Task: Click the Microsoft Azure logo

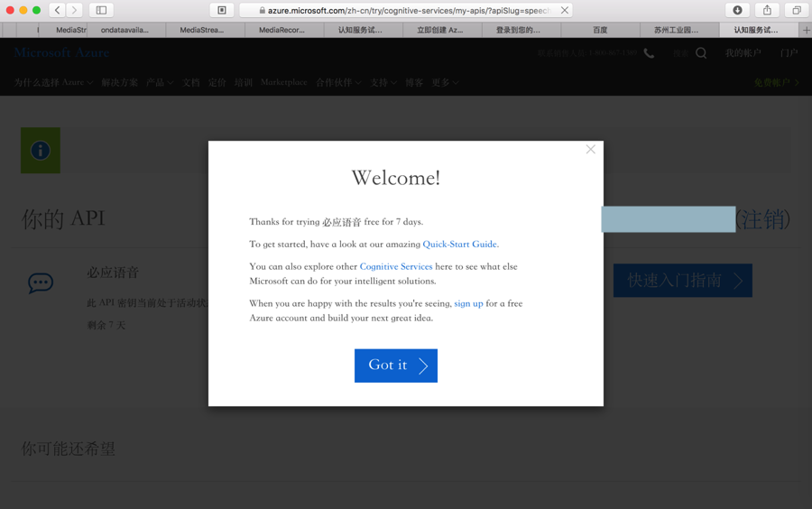Action: pos(61,52)
